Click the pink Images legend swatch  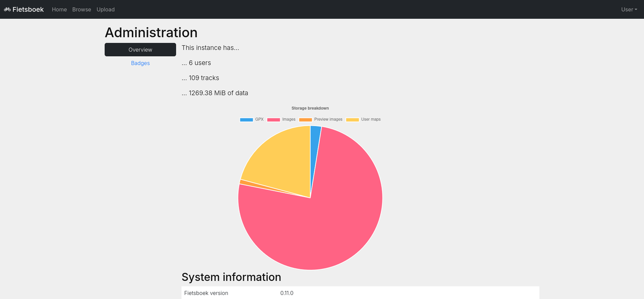[273, 120]
